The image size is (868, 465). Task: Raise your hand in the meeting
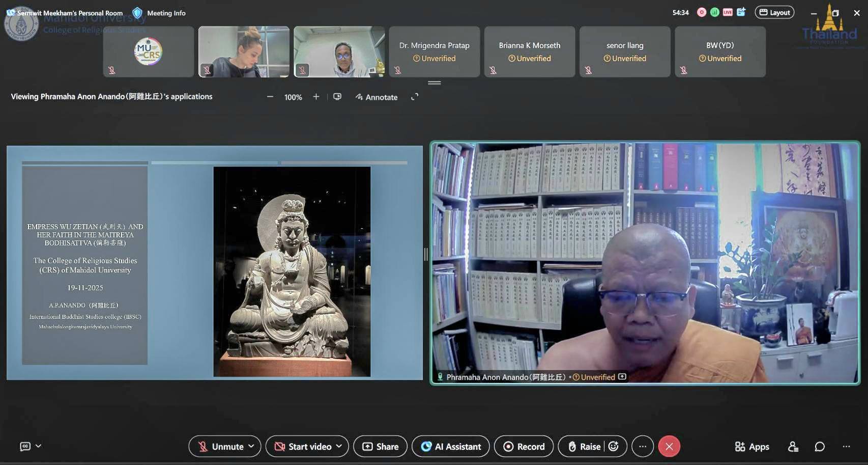(x=584, y=447)
